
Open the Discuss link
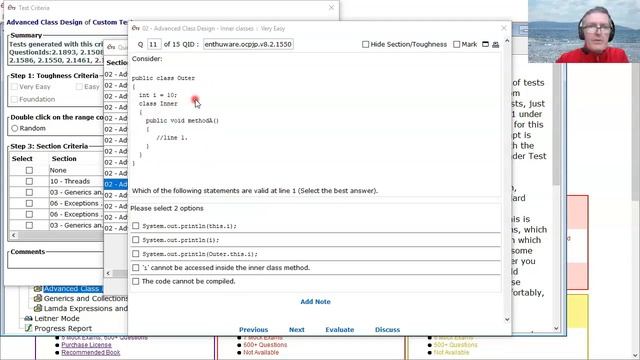coord(387,329)
